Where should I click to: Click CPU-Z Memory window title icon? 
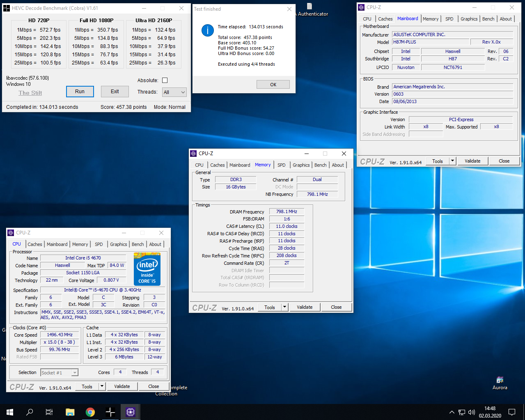point(193,154)
